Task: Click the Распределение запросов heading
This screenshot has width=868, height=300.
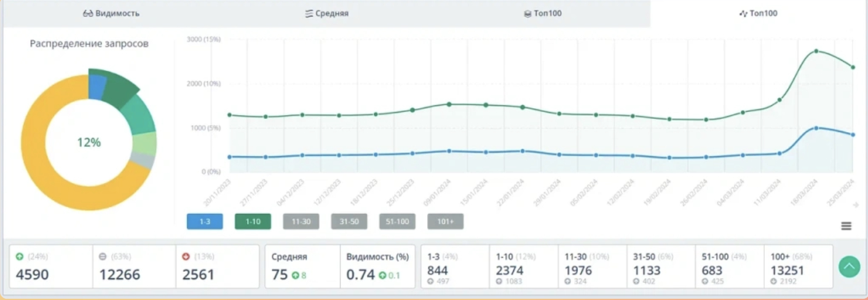Action: tap(89, 44)
